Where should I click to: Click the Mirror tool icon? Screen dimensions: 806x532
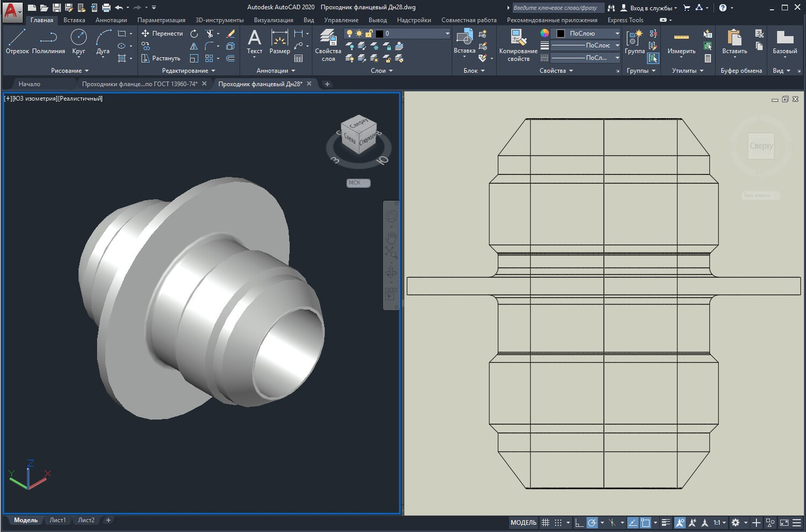[x=194, y=46]
